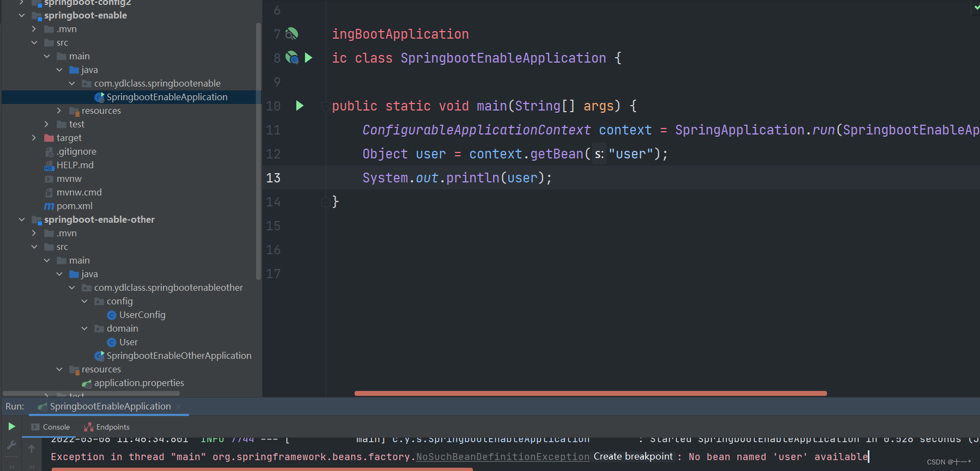
Task: Click the "ConfigurableApplicationContext" type in code
Action: 477,130
